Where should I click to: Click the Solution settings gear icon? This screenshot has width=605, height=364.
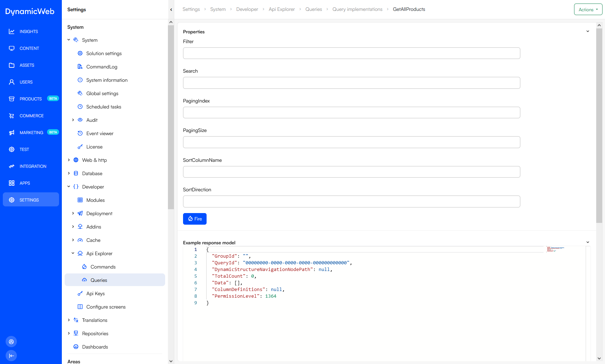pyautogui.click(x=80, y=53)
